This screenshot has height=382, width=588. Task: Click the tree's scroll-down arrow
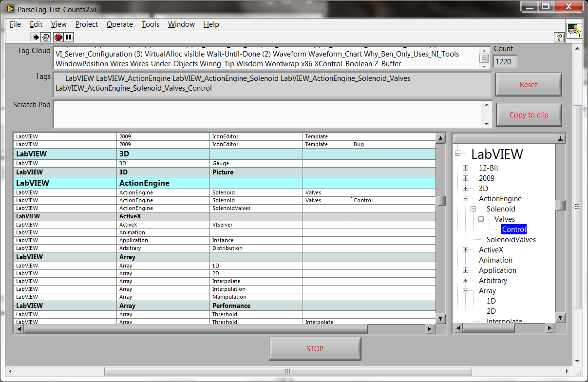(x=561, y=318)
